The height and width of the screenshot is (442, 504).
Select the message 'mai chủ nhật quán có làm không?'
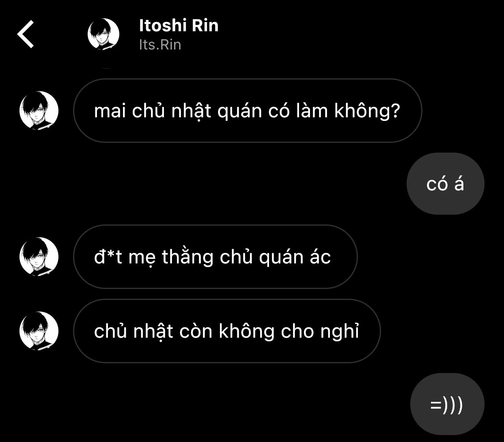coord(248,110)
